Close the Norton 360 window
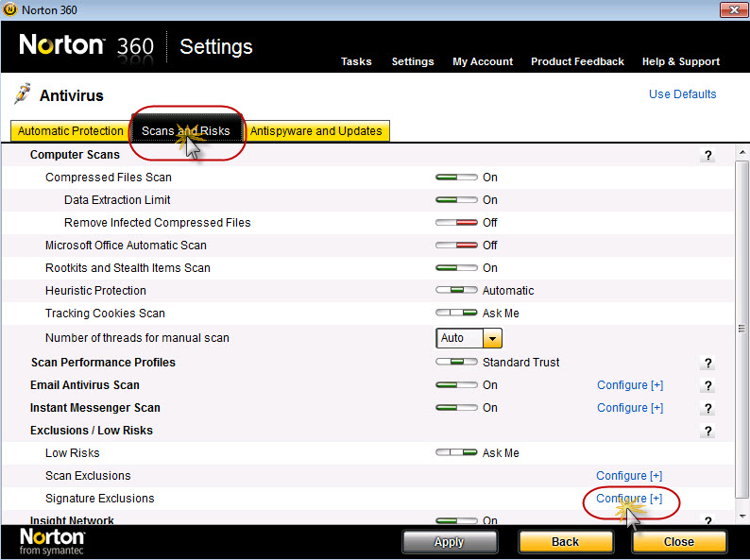This screenshot has width=750, height=560. click(734, 9)
